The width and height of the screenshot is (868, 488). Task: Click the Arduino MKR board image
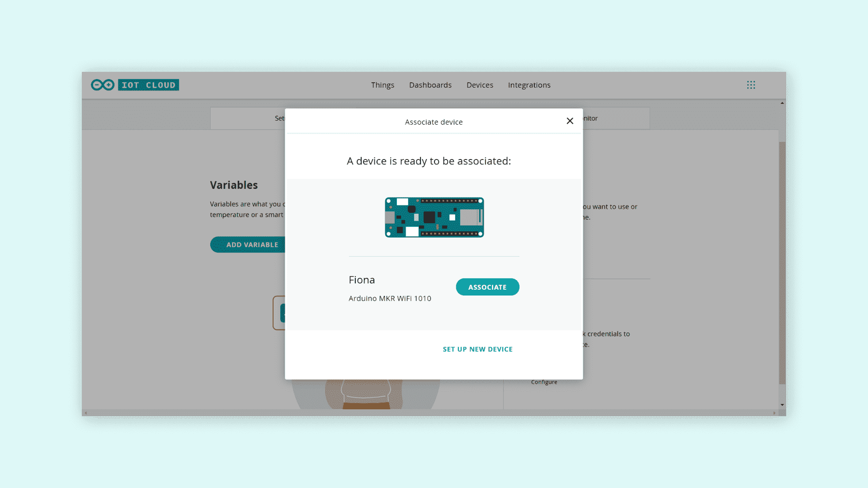coord(434,217)
